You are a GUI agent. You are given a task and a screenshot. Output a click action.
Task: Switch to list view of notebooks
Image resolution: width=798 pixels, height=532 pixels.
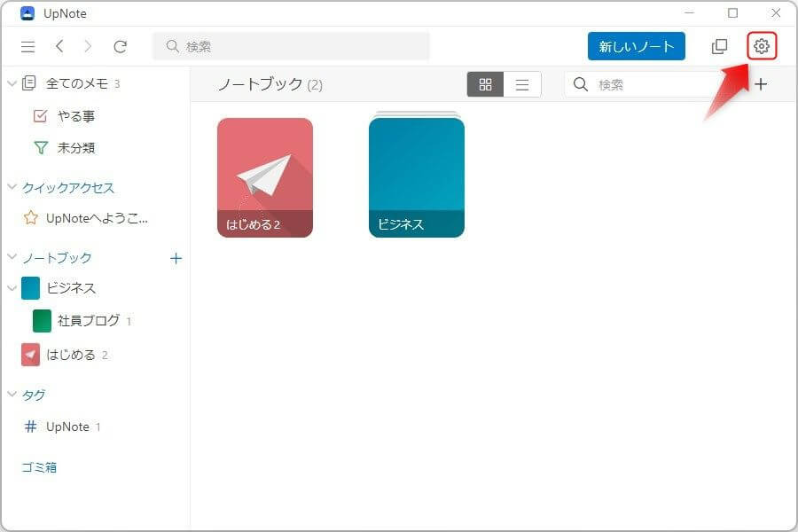[522, 84]
